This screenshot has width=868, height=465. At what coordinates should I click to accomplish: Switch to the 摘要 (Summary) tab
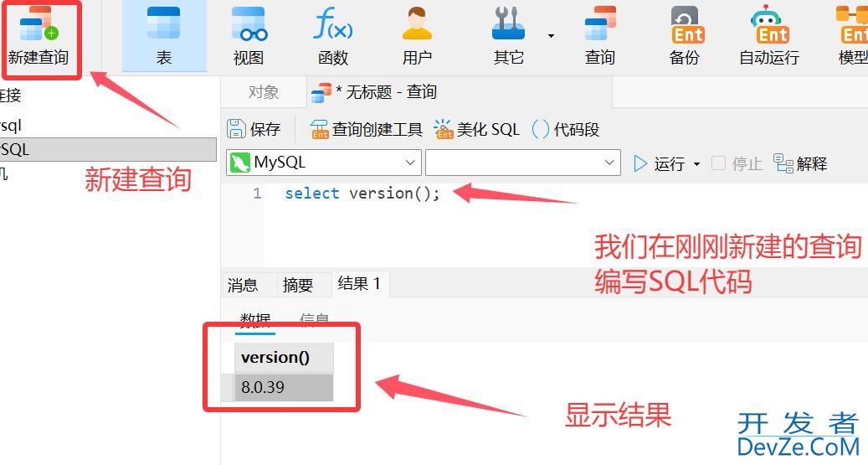(x=298, y=285)
